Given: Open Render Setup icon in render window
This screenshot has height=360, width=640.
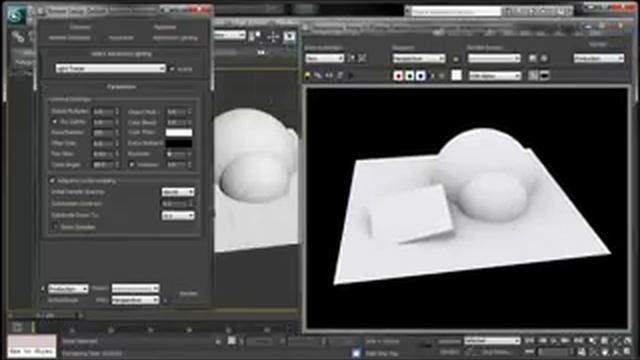Looking at the screenshot, I should (x=533, y=58).
